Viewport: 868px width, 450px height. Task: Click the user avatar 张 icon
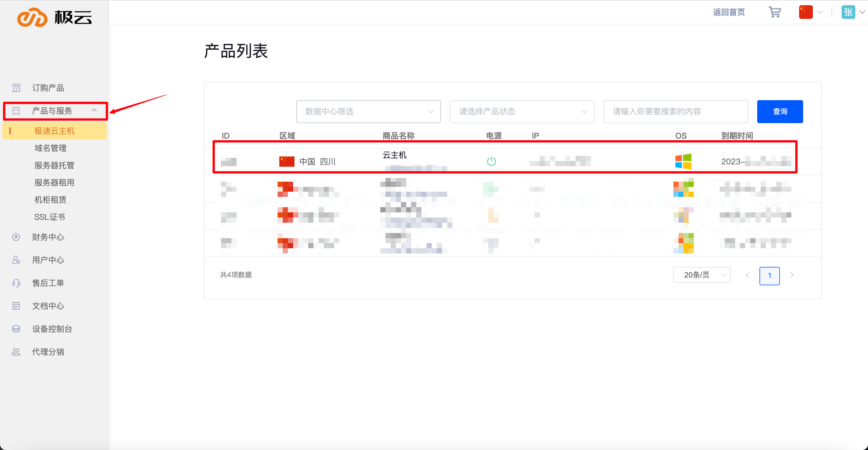coord(848,12)
